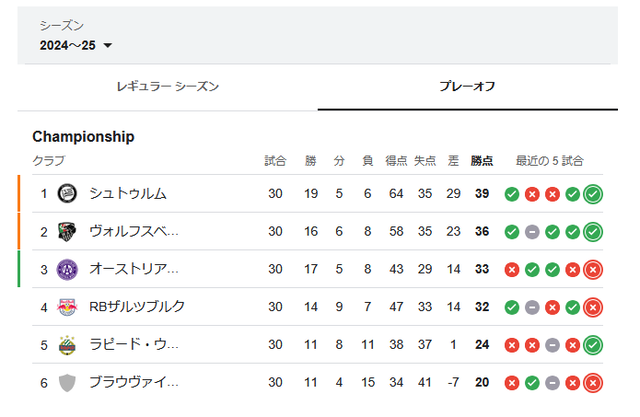Screen dimensions: 640x417
Task: Click Austria Wien's latest circled loss icon
Action: (593, 269)
